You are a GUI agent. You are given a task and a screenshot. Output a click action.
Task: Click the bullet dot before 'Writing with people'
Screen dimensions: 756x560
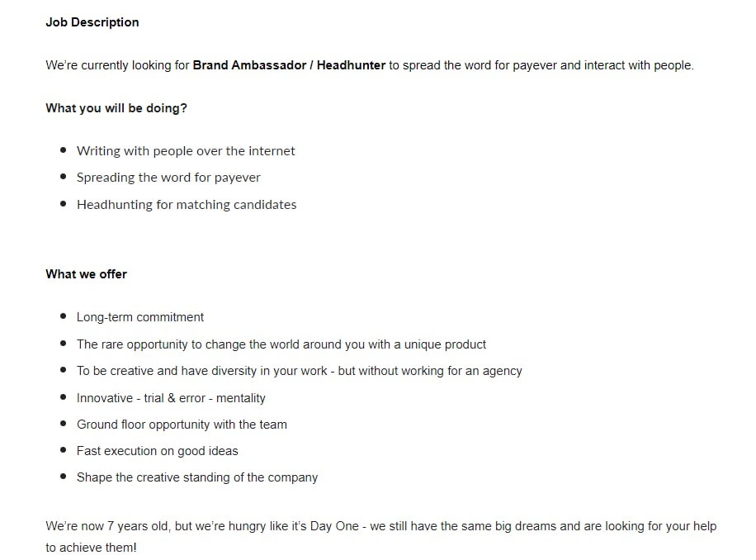click(64, 150)
